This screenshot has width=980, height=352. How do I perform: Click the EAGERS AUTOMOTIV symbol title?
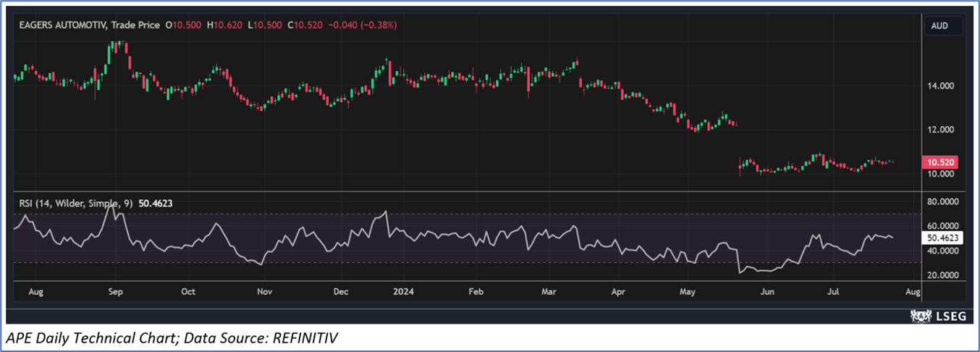[x=64, y=25]
